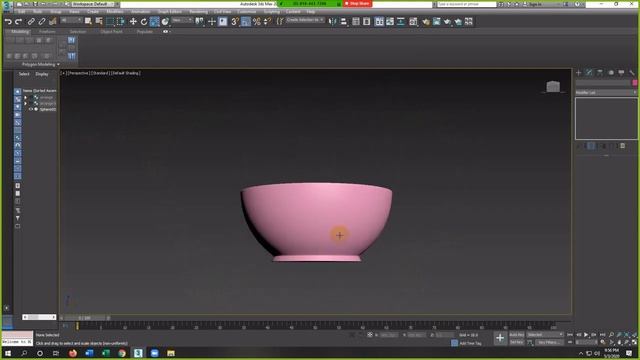Open the Display menu in Scene Explorer
Viewport: 640px width, 360px height.
point(42,74)
